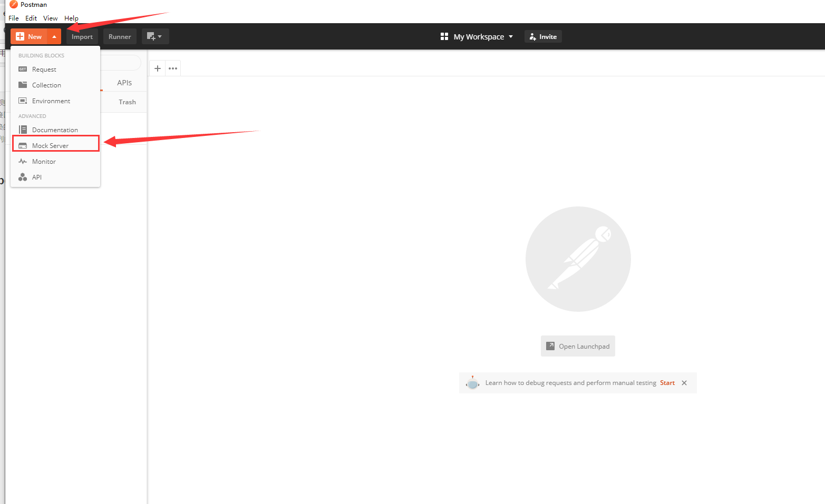Click the Collection folder icon
The image size is (825, 504).
pyautogui.click(x=23, y=85)
